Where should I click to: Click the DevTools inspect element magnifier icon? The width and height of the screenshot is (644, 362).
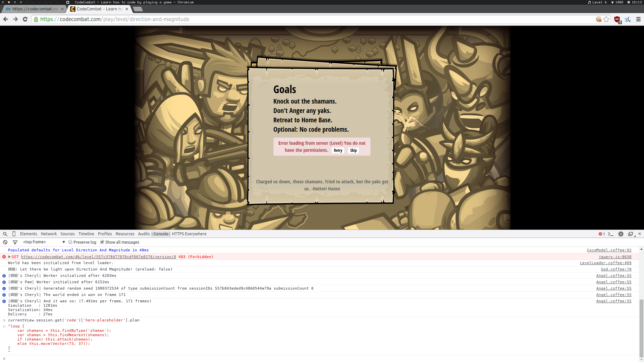(x=5, y=234)
